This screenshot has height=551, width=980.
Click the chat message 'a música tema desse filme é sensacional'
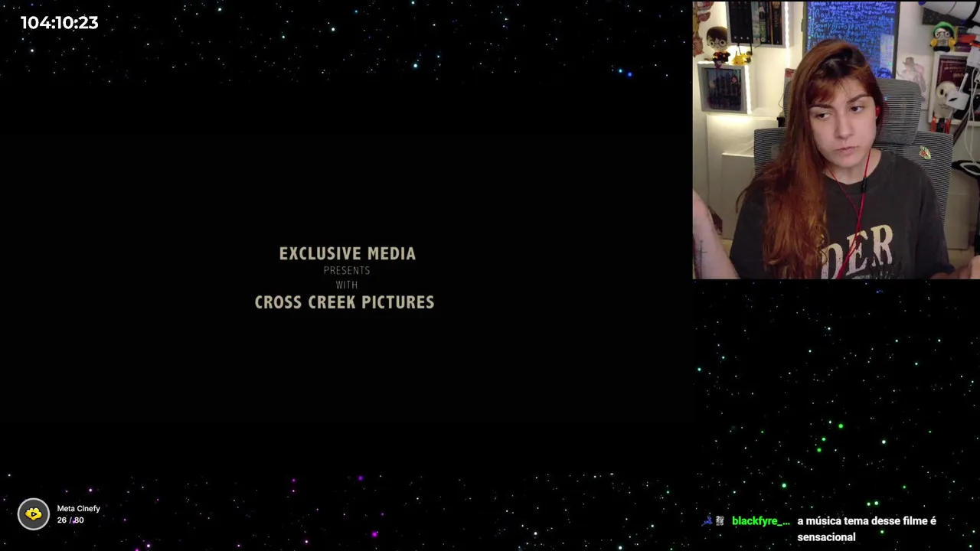click(867, 529)
